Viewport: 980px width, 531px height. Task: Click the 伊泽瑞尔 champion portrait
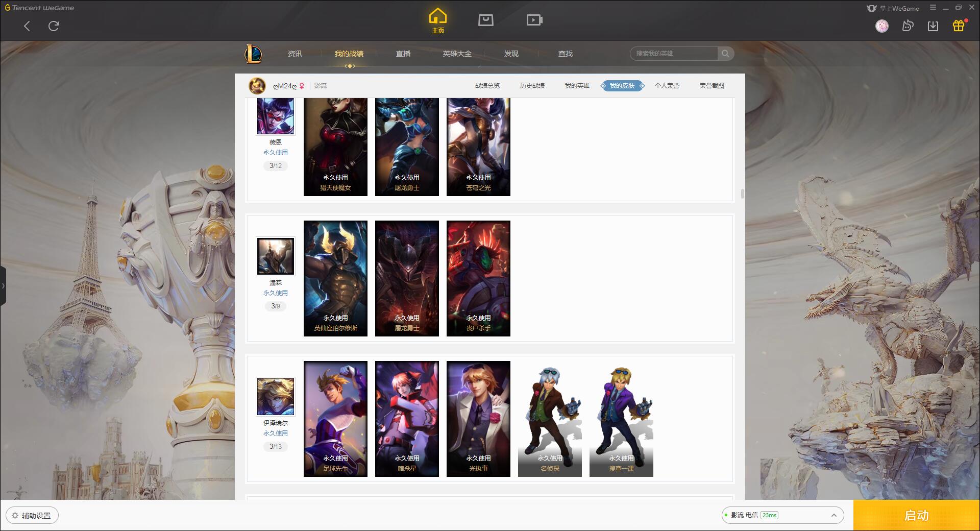click(276, 397)
